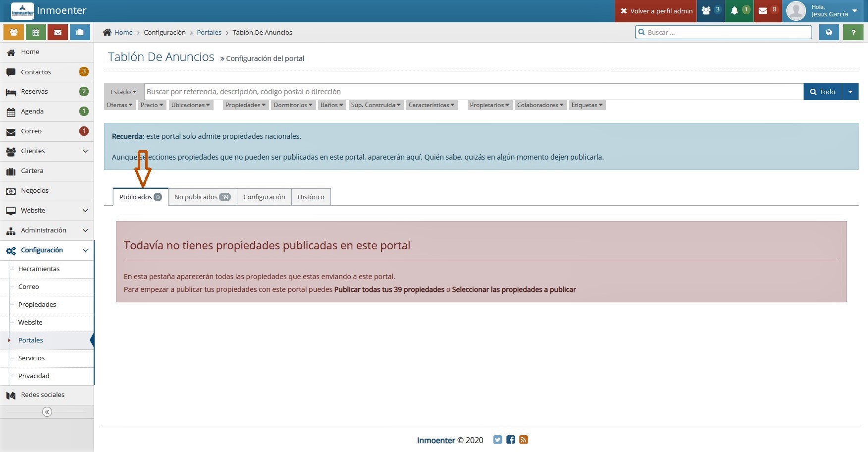Focus the top Buscar search box
Image resolution: width=868 pixels, height=452 pixels.
pos(723,32)
